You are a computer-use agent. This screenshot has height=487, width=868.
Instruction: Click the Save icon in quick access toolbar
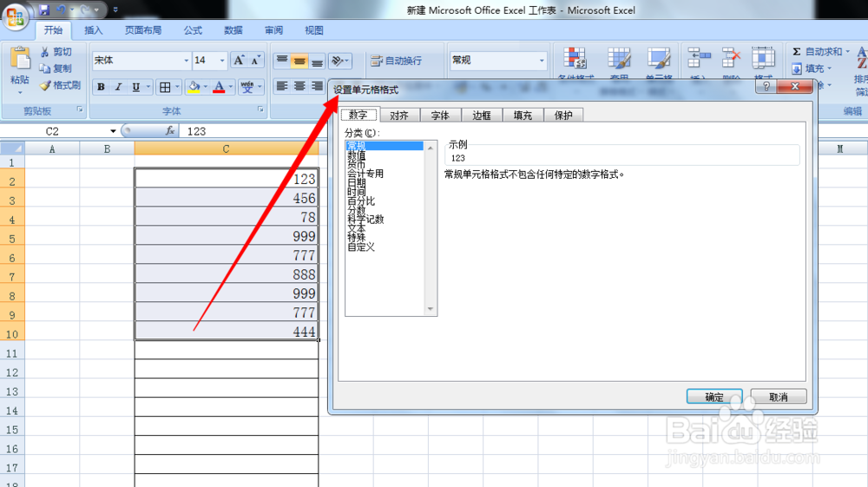click(44, 10)
